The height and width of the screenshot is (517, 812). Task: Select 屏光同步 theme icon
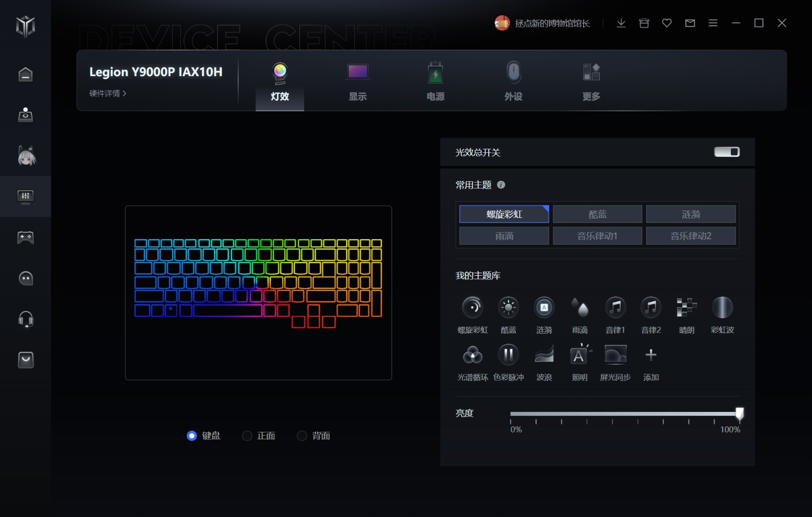pos(615,354)
